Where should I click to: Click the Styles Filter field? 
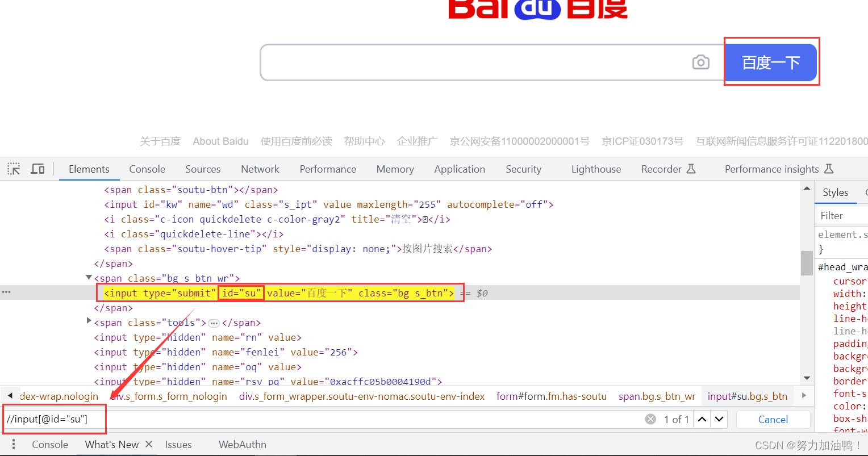click(x=842, y=215)
